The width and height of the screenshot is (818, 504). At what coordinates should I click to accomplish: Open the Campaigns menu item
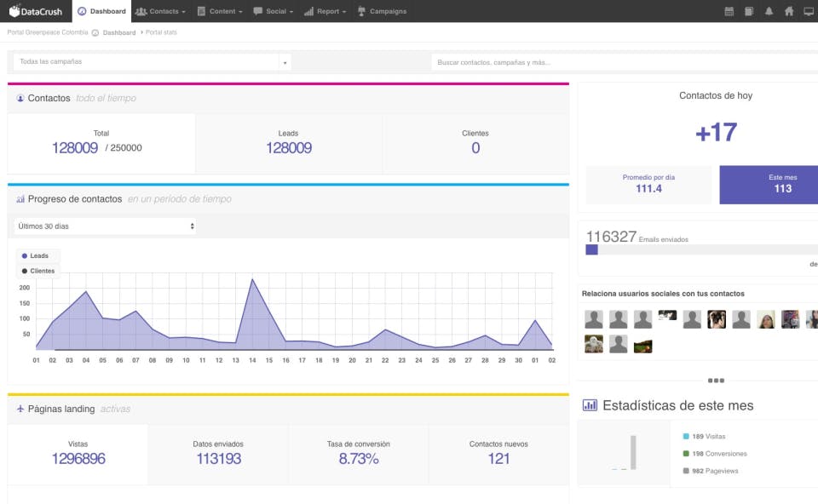click(x=382, y=11)
